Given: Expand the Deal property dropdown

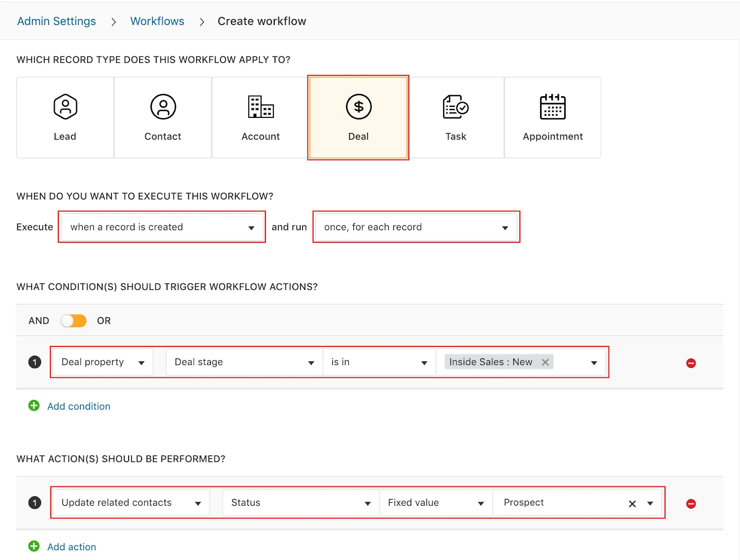Looking at the screenshot, I should (x=103, y=362).
